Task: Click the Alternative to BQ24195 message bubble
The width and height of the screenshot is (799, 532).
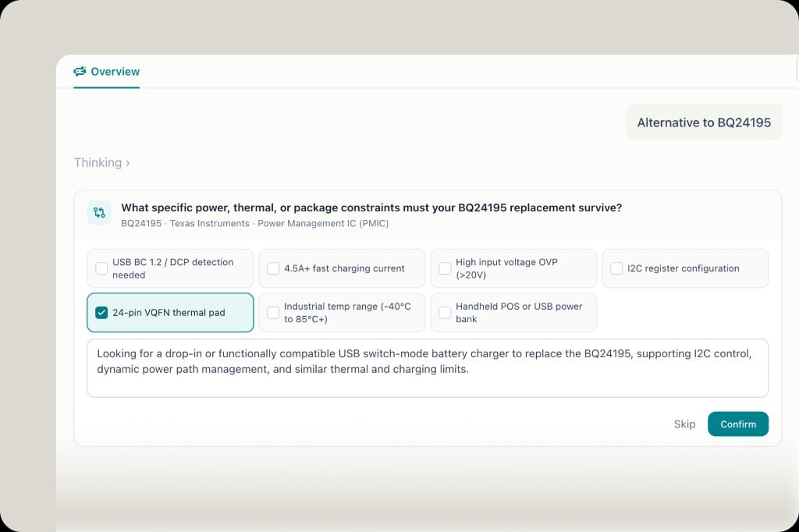Action: (704, 122)
